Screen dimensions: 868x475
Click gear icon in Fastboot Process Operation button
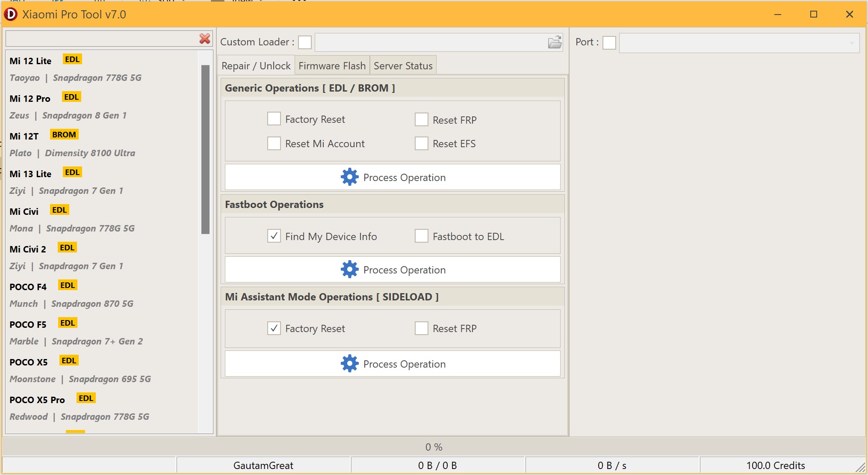coord(349,269)
